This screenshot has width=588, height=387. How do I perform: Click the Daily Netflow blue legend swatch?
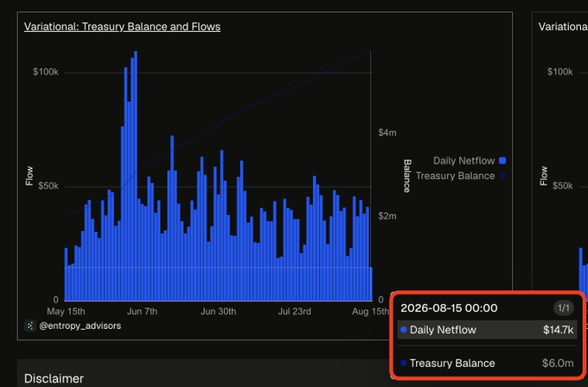coord(502,161)
